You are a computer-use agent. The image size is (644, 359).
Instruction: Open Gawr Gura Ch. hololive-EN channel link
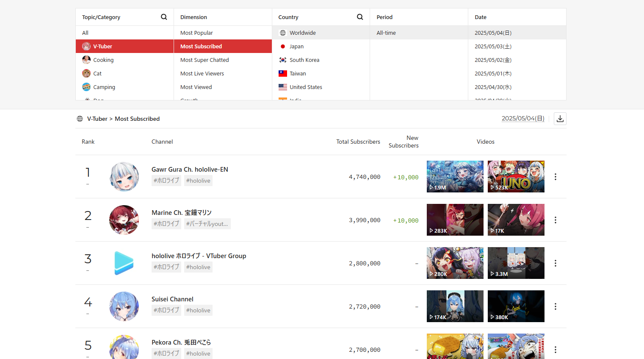(x=190, y=169)
